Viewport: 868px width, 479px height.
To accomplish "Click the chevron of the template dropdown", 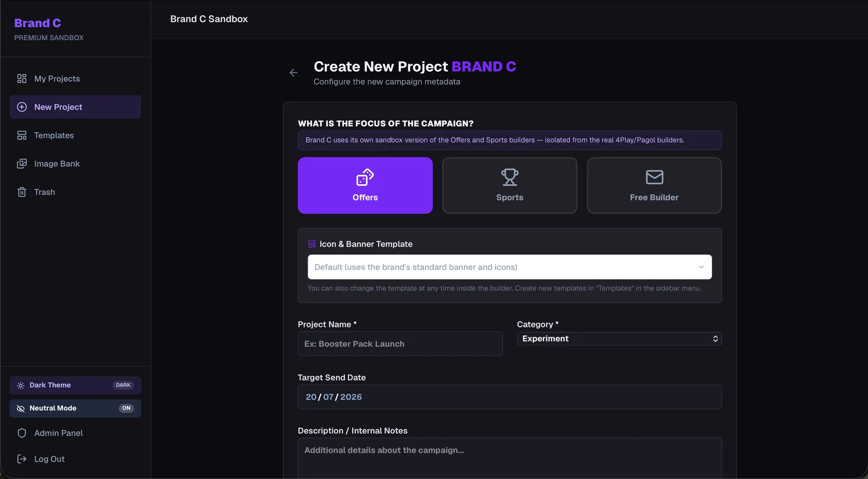I will [701, 267].
